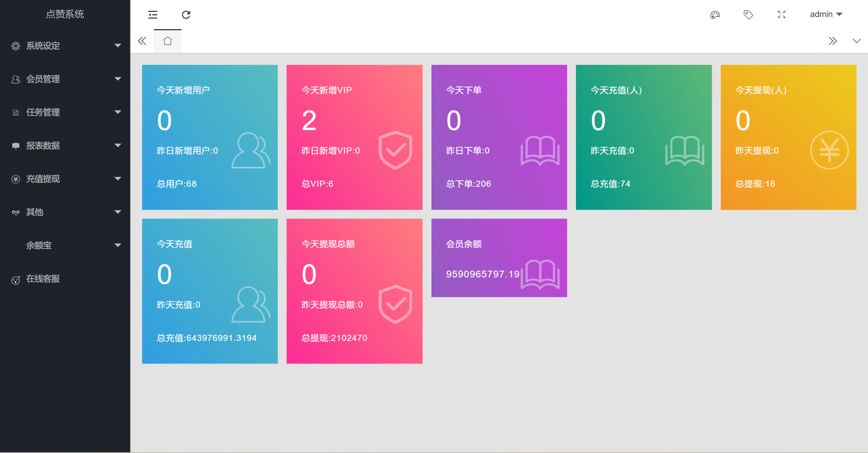Expand the 会员管理 menu

[65, 79]
